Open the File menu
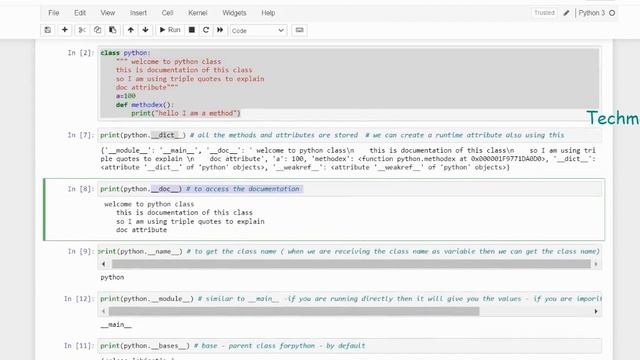 coord(53,13)
